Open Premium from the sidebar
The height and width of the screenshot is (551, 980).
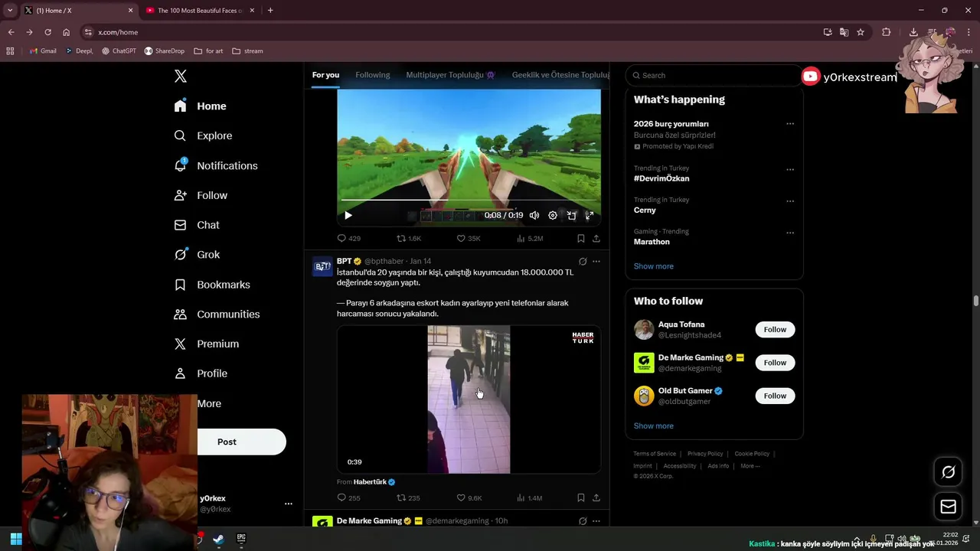(x=207, y=344)
